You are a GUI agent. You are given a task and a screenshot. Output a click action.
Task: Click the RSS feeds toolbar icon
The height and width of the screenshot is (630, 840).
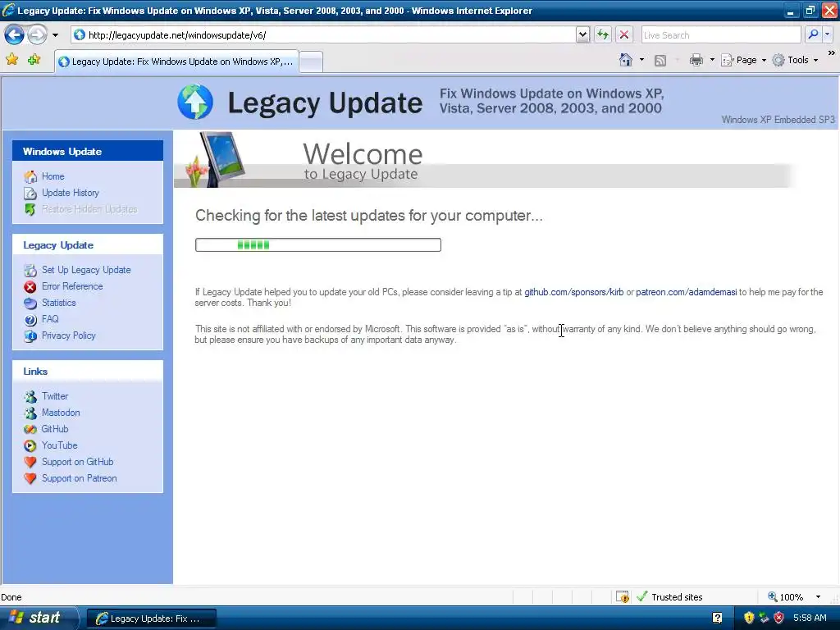[660, 61]
